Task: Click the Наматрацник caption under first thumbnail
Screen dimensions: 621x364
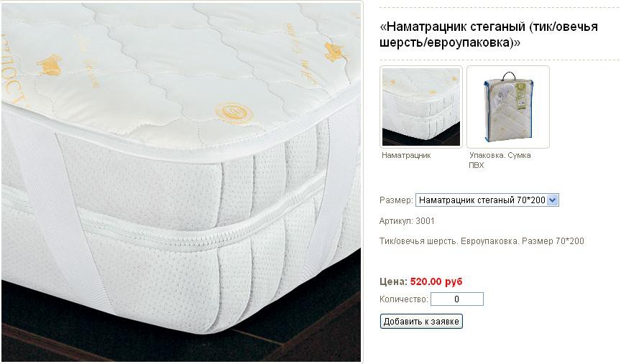Action: click(406, 156)
